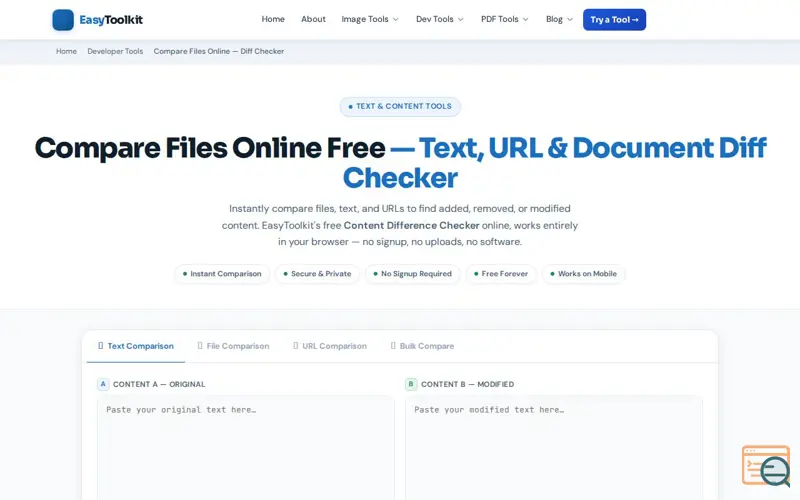Switch to the File Comparison tab
The width and height of the screenshot is (800, 500).
(233, 346)
